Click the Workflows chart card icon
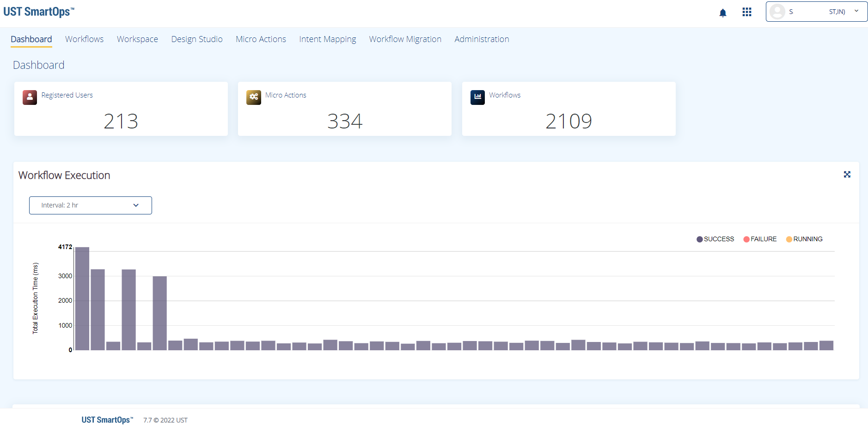The width and height of the screenshot is (868, 427). [x=478, y=98]
